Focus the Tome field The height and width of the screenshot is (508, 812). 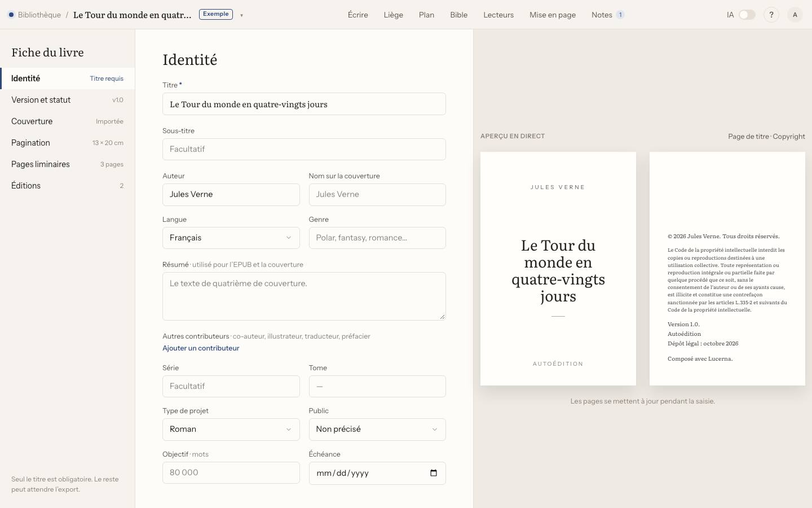[377, 386]
